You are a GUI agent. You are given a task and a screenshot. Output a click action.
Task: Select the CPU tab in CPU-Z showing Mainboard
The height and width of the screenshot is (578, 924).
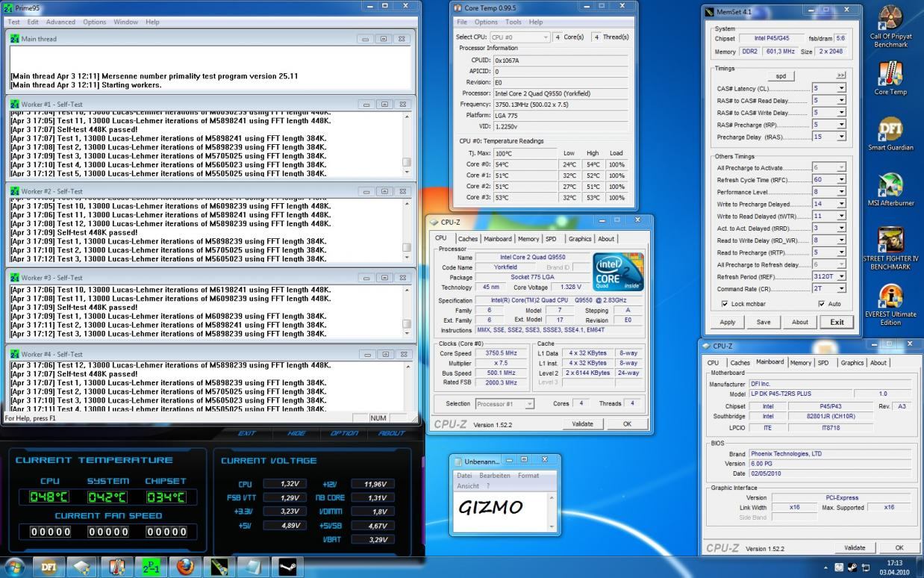point(714,363)
